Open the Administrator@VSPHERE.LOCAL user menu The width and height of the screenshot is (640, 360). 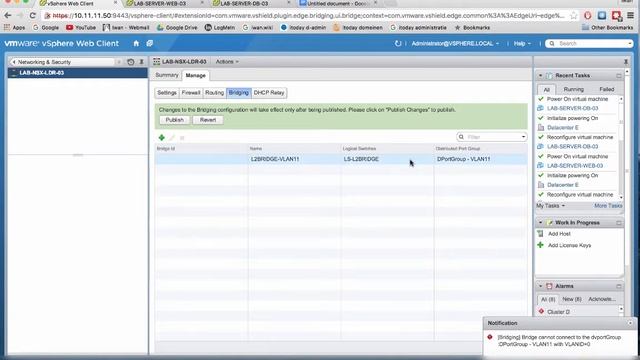tap(455, 43)
